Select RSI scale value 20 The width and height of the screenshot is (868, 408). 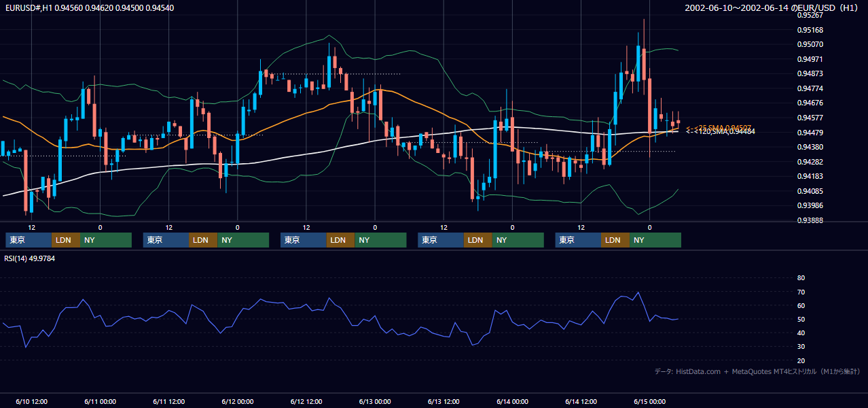point(801,360)
